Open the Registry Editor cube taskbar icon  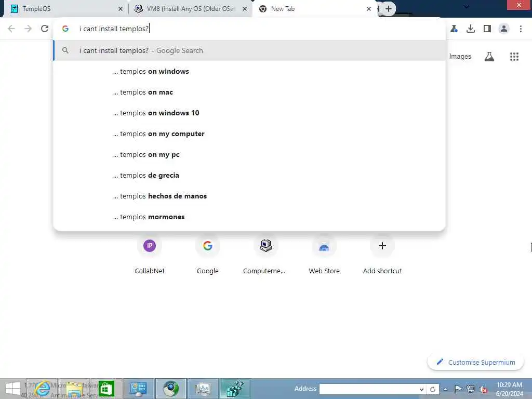235,389
